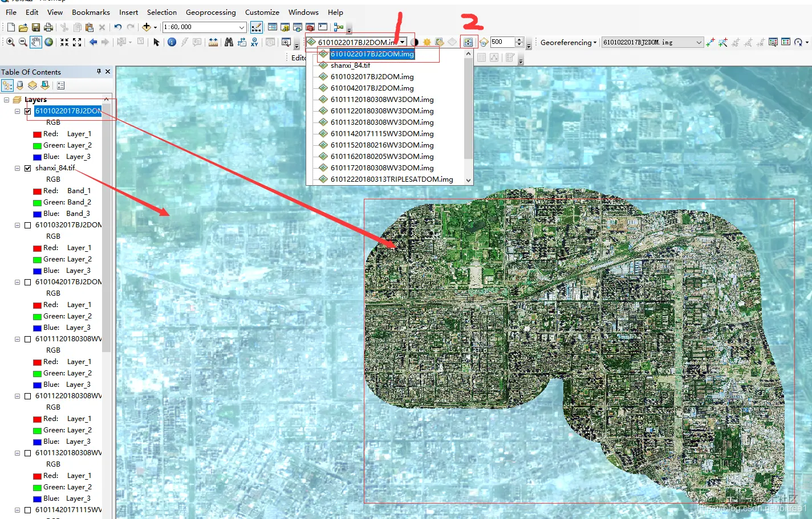Collapse the Layers data frame node
Image resolution: width=812 pixels, height=519 pixels.
[x=6, y=100]
